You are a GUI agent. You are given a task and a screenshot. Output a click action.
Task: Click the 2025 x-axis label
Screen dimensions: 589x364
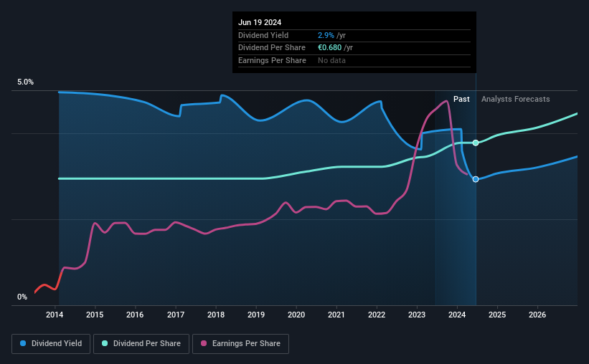(497, 315)
